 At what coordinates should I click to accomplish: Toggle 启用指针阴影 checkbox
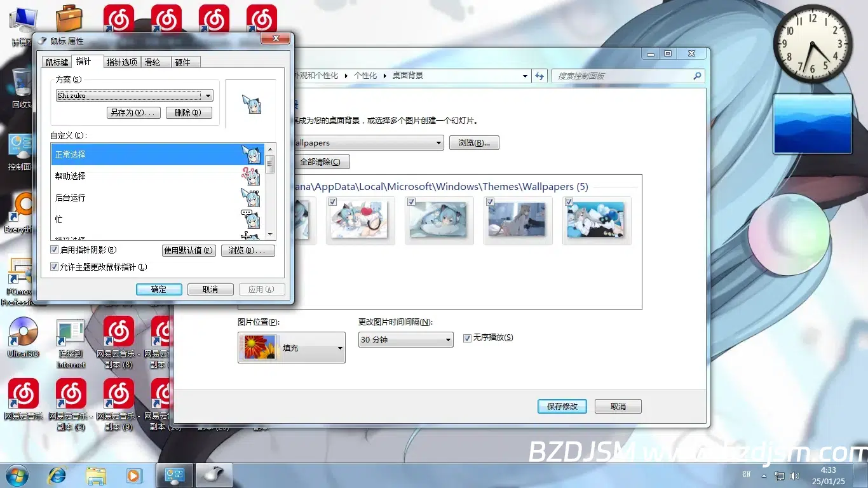click(x=55, y=250)
